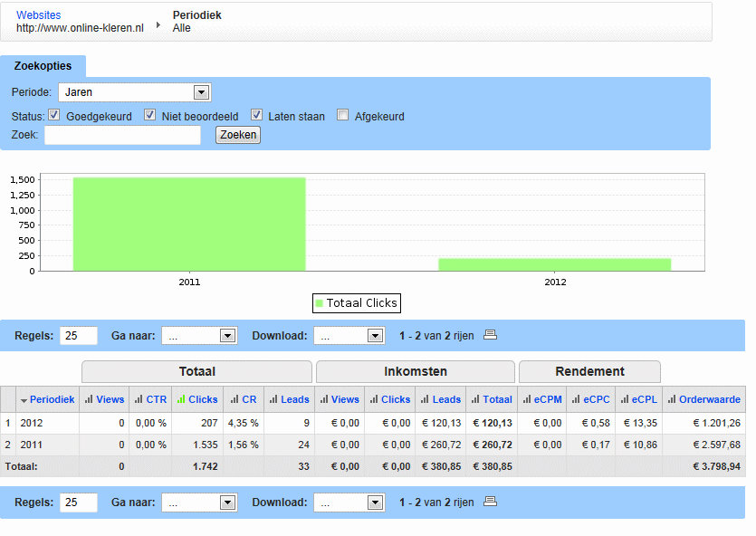Click the CR value 1,56 %
This screenshot has height=536, width=756.
coord(244,445)
